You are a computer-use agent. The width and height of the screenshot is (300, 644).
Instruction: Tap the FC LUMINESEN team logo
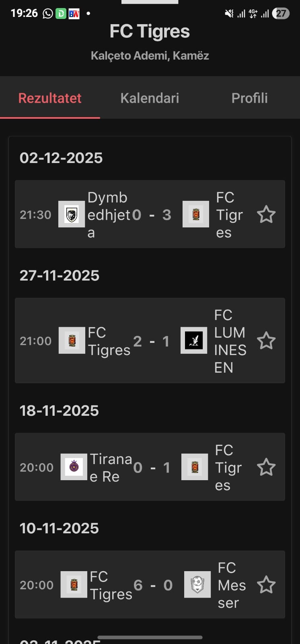pos(194,341)
